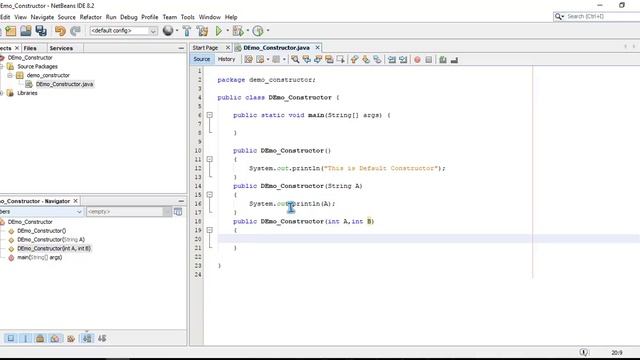This screenshot has width=640, height=360.
Task: Collapse fold of DEmo_Constructor(String A) body
Action: (x=209, y=195)
